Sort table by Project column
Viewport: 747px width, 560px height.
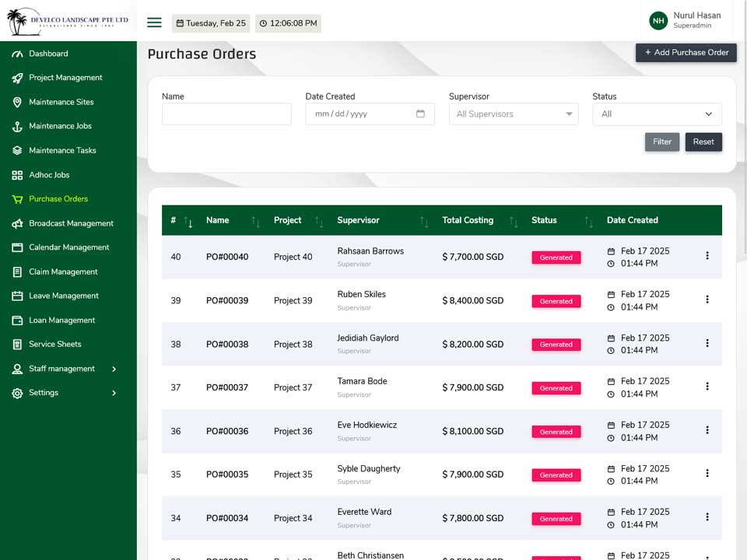coord(319,221)
